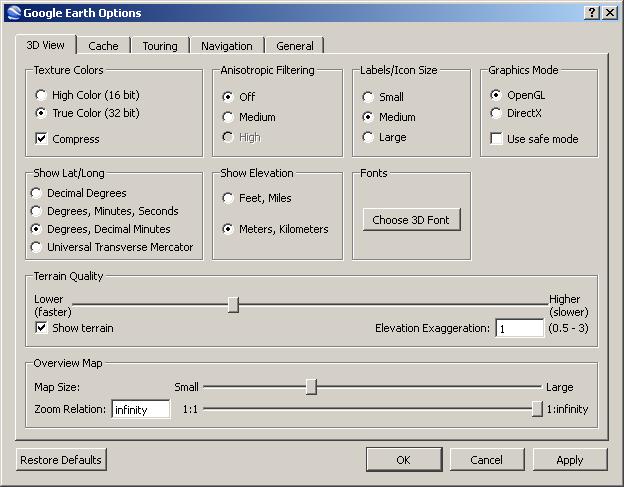The image size is (624, 487).
Task: Click the Zoom Relation slider handle
Action: (x=537, y=409)
